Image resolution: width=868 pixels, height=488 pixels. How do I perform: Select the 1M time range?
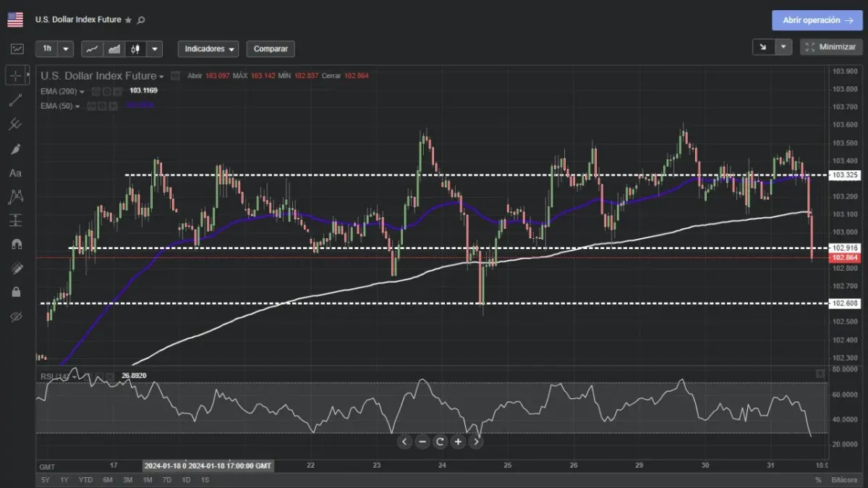[147, 480]
